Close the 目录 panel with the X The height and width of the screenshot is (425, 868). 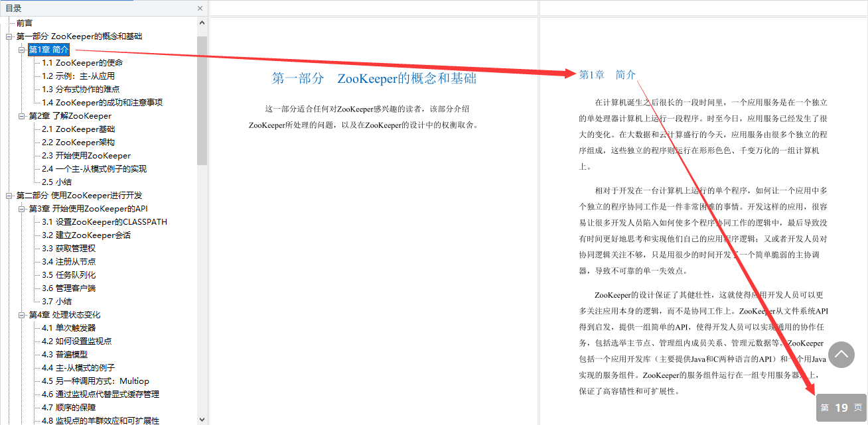[x=200, y=9]
